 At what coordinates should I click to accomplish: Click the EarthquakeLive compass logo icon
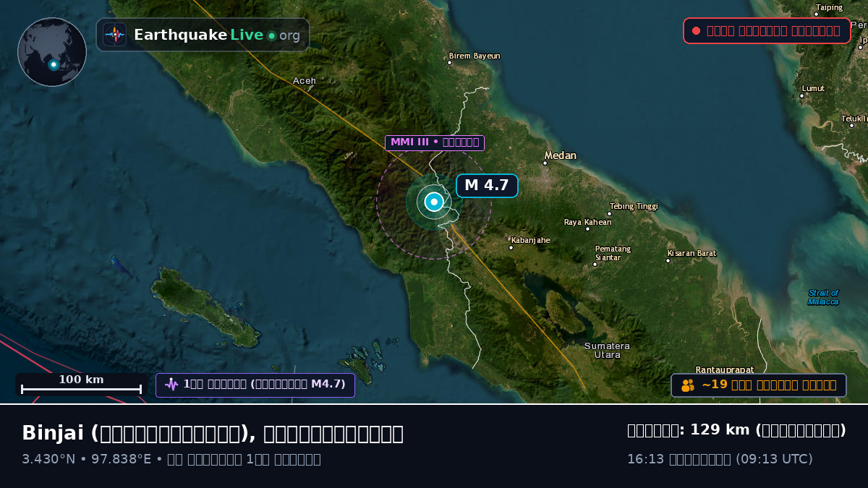click(x=115, y=35)
